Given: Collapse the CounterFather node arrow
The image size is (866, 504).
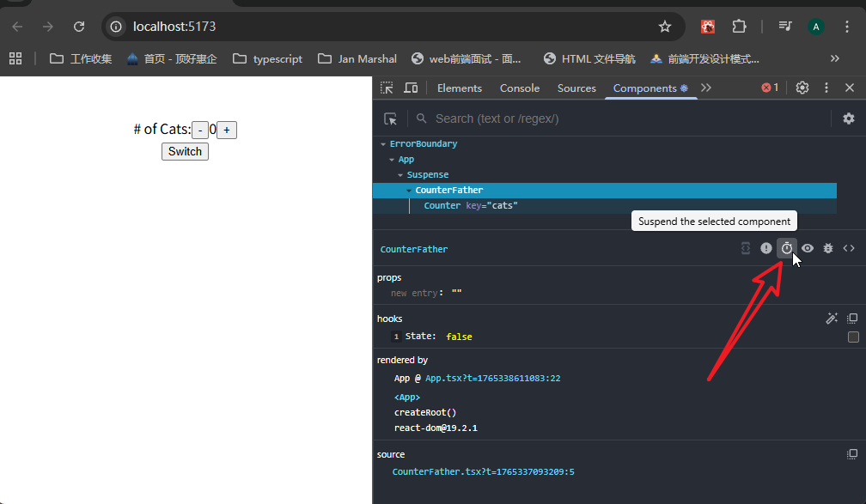Looking at the screenshot, I should 409,191.
